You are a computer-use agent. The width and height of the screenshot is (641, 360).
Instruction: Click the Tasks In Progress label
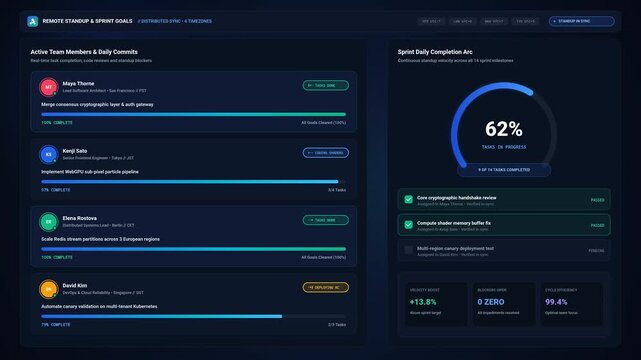click(x=504, y=147)
